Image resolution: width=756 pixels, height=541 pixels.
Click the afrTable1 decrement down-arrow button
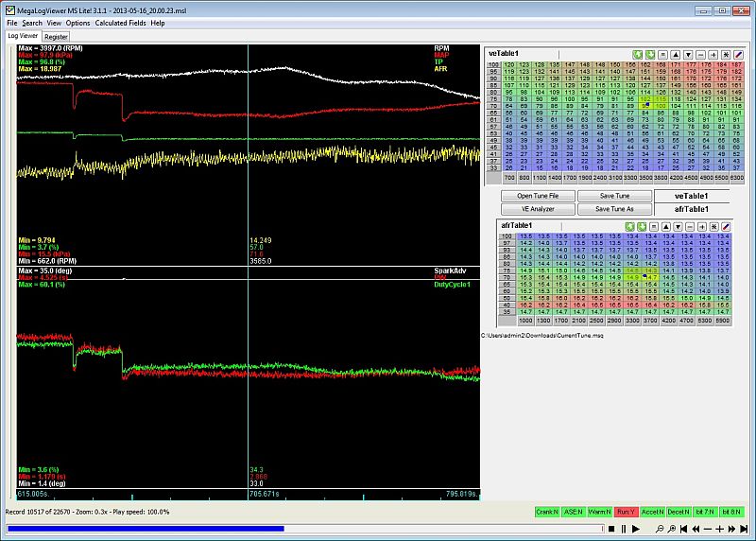(x=678, y=227)
